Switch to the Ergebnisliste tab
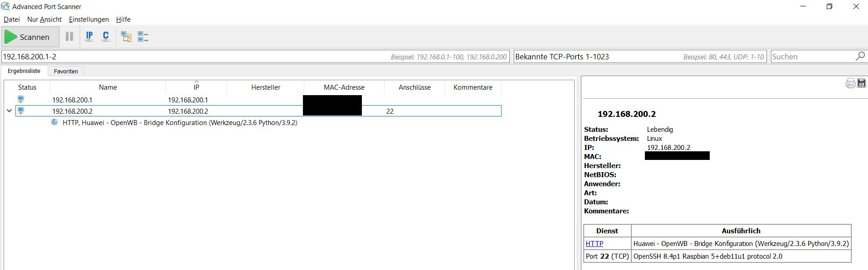 [24, 71]
